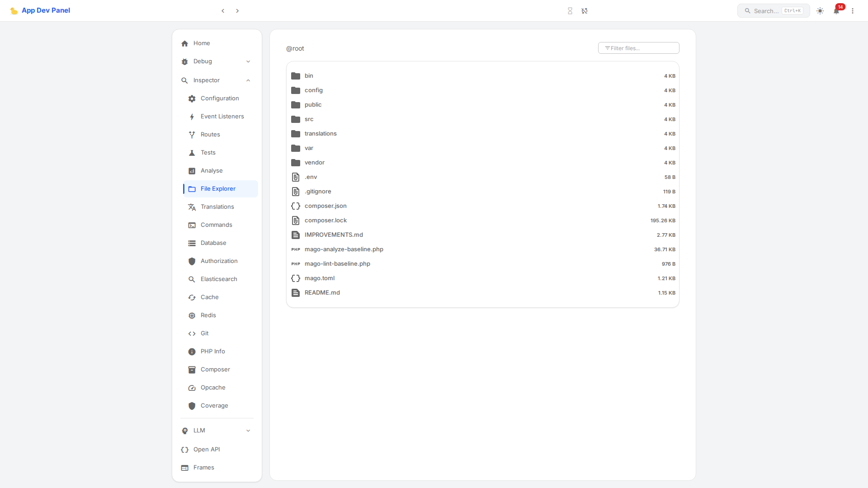Screen dimensions: 868x488
Task: Open the Commands inspector panel
Action: (x=216, y=225)
